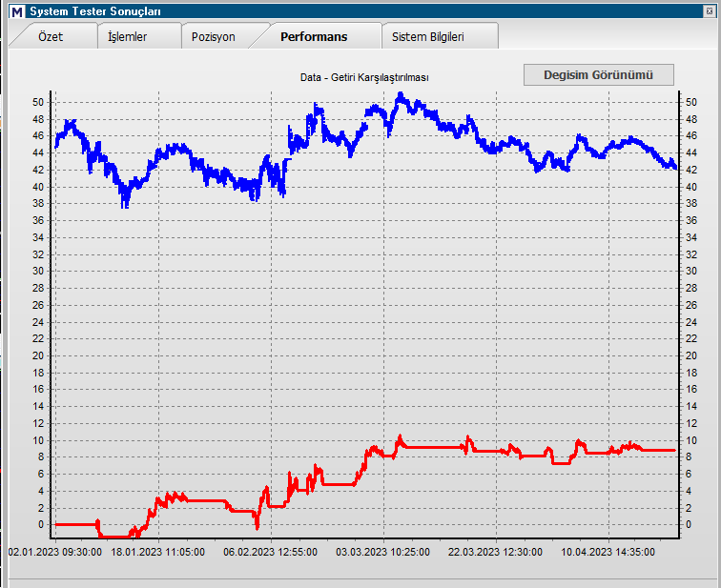
Task: Select the Pozisyon tab
Action: [214, 37]
